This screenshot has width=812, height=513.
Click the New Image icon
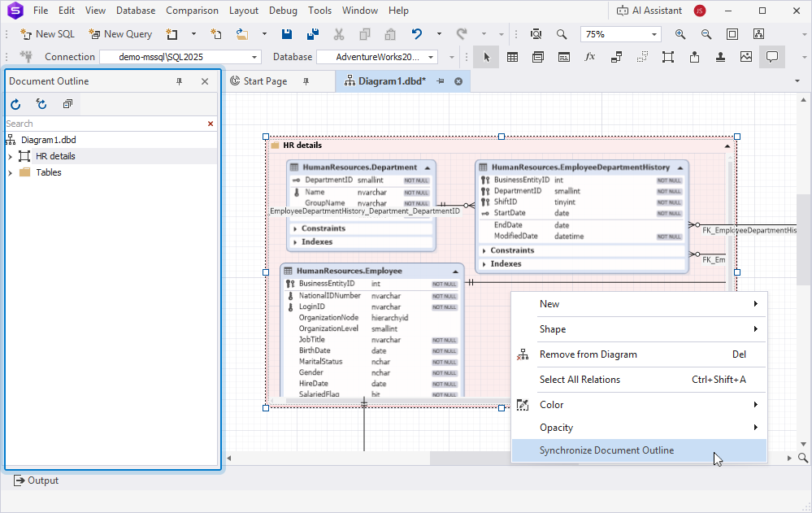(x=745, y=57)
